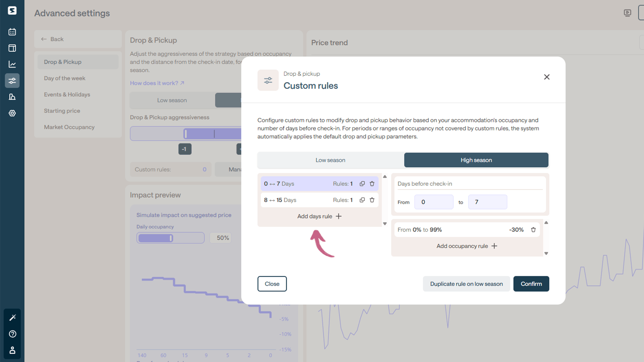The width and height of the screenshot is (644, 362).
Task: Duplicate the 8–15 Days rule
Action: point(362,200)
